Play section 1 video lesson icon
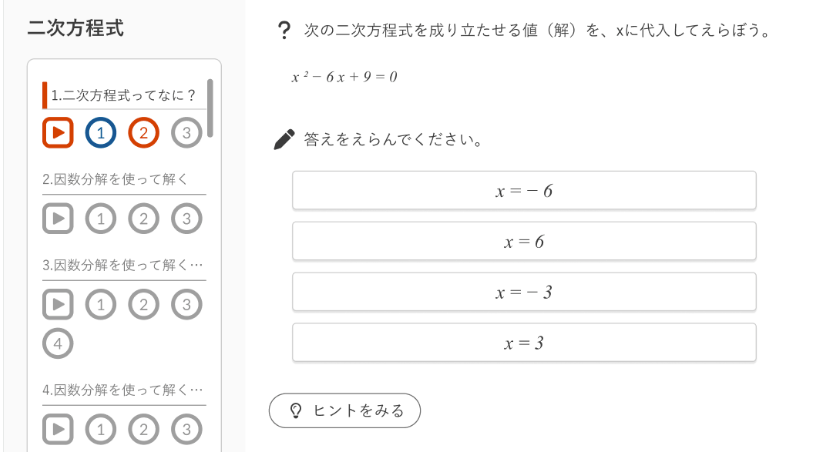Viewport: 814px width, 452px height. click(58, 132)
